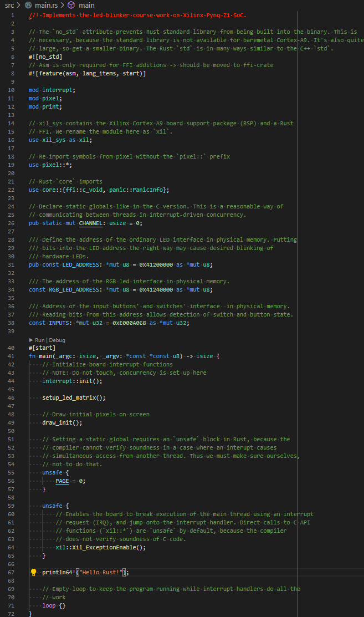Click the cube symbol icon before main

click(71, 5)
